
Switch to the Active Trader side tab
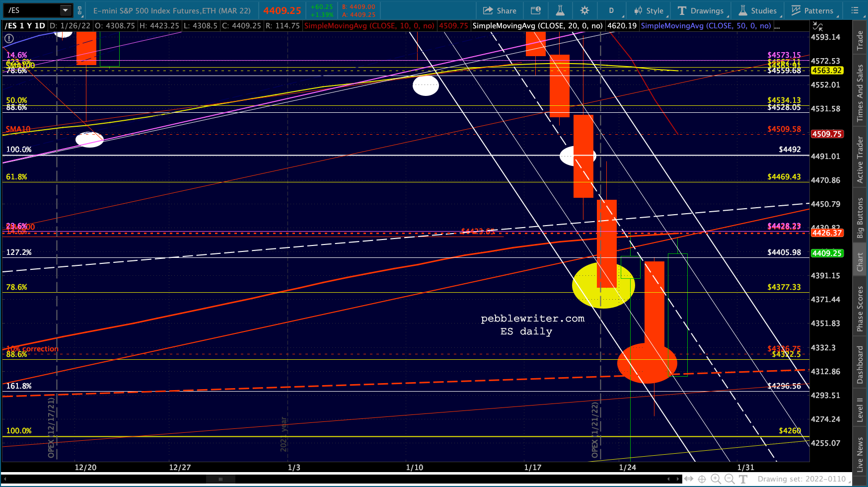860,159
